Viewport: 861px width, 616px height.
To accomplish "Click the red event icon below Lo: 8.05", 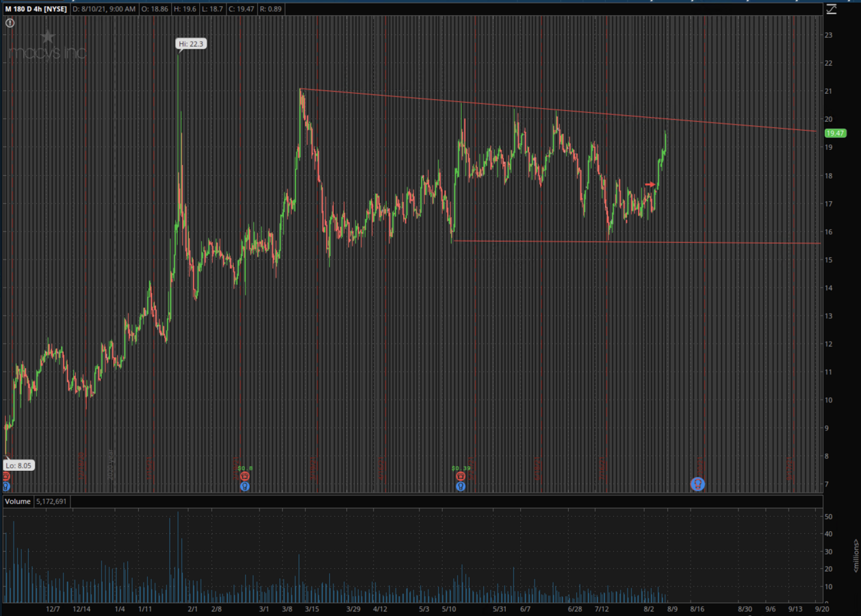I will pos(5,476).
